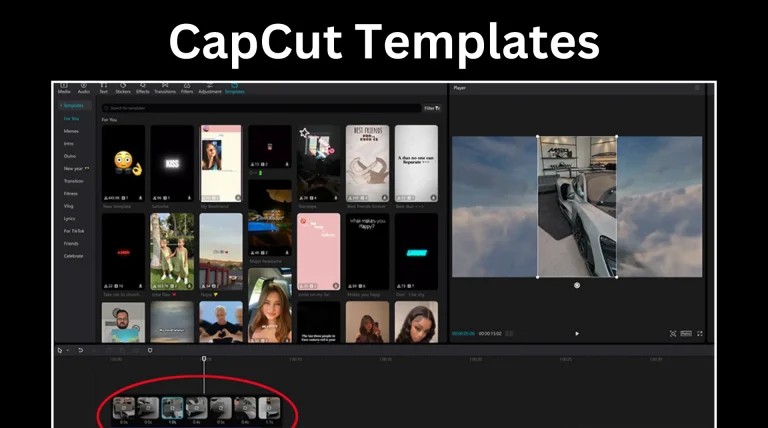
Task: Open the Player panel menu icon
Action: coord(697,88)
